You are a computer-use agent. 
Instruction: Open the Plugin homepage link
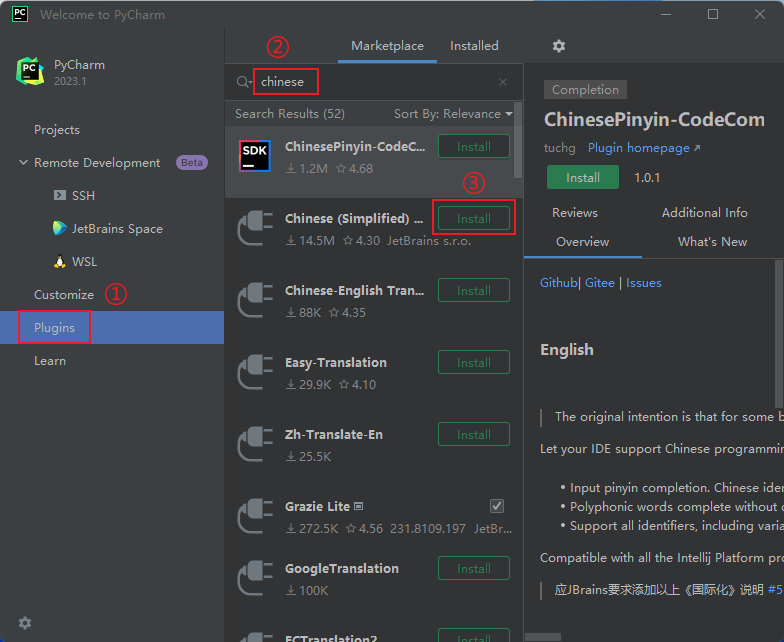638,148
